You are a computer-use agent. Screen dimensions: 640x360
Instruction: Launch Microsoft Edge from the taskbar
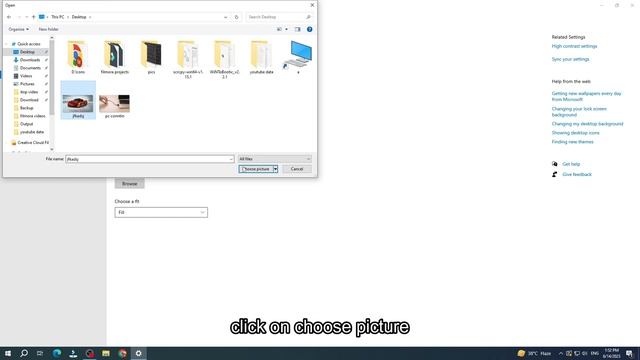[x=57, y=353]
